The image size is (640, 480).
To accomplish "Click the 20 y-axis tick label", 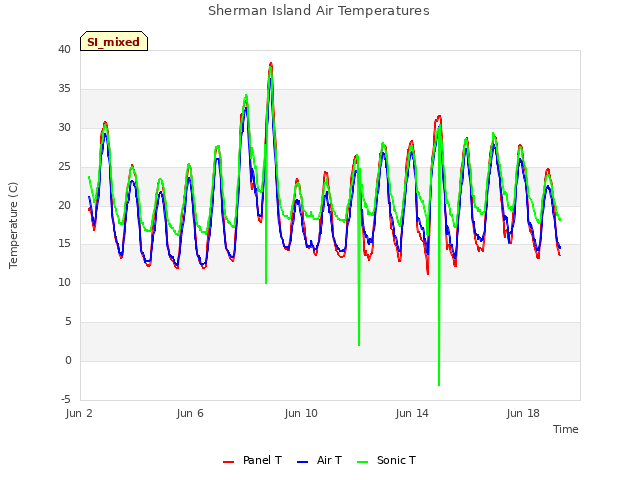I will pos(64,205).
